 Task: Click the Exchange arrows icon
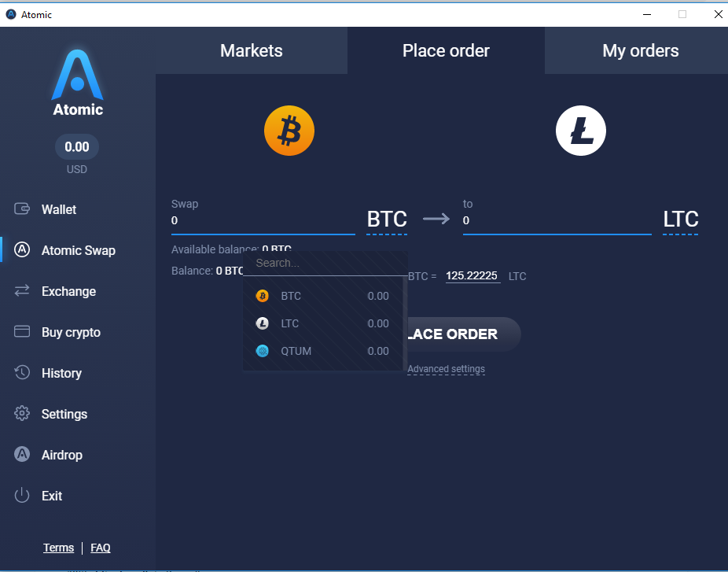point(22,290)
